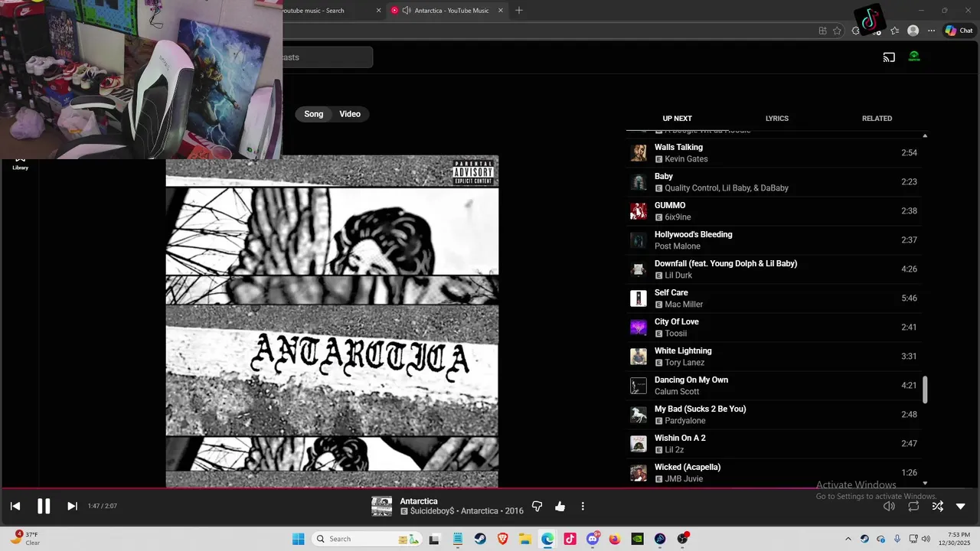Screen dimensions: 980x551
Task: Open Steam from the taskbar
Action: [480, 539]
